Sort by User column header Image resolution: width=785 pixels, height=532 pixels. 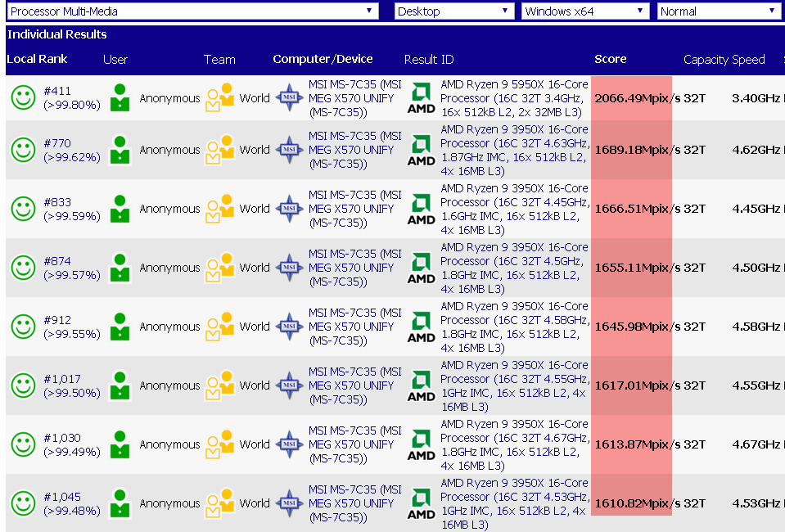115,60
